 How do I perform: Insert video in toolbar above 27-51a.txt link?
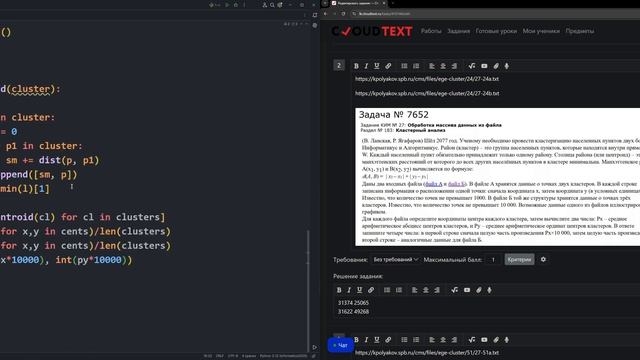click(x=484, y=340)
